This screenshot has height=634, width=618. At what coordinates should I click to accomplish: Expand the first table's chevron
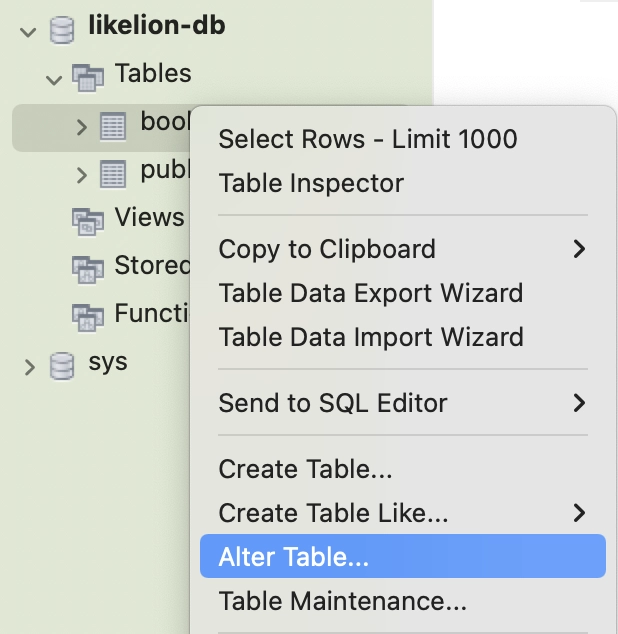point(82,127)
